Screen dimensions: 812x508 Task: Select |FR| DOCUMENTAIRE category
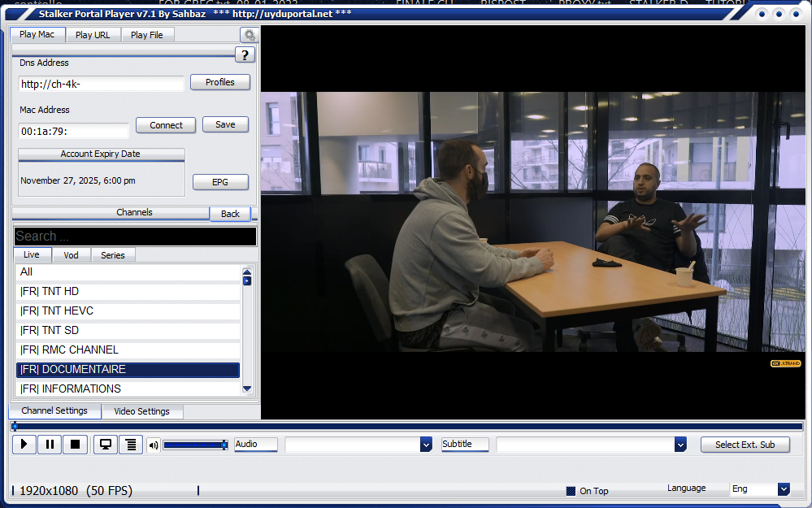128,370
